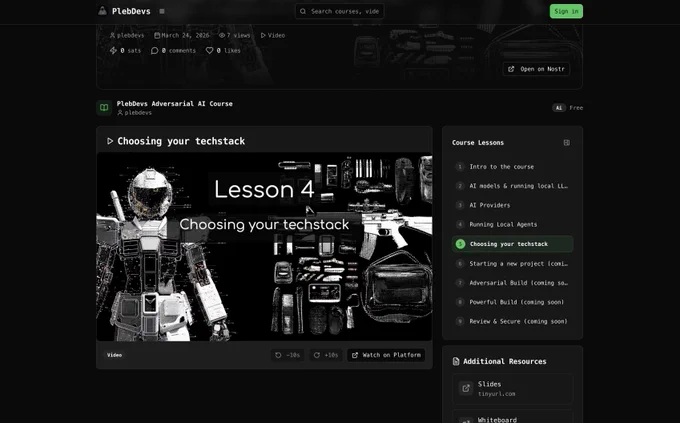Click the Free price label
Image resolution: width=680 pixels, height=423 pixels.
tap(576, 108)
